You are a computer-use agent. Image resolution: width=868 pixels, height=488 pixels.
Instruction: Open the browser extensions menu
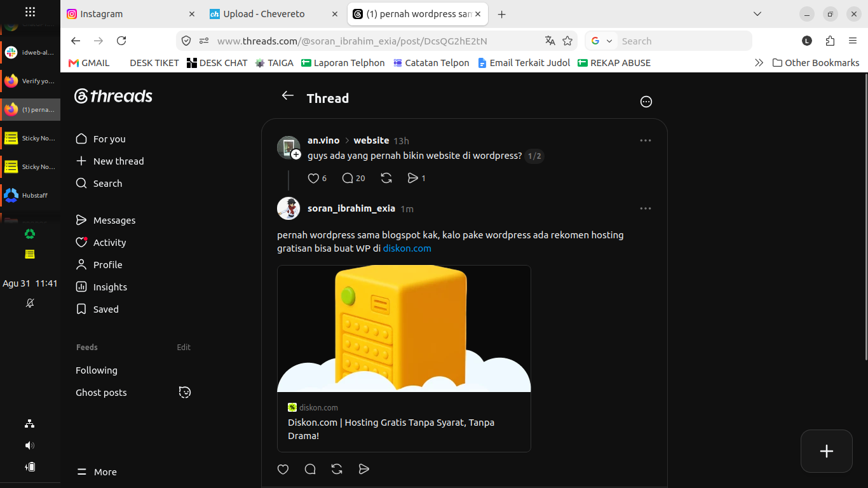(x=830, y=41)
